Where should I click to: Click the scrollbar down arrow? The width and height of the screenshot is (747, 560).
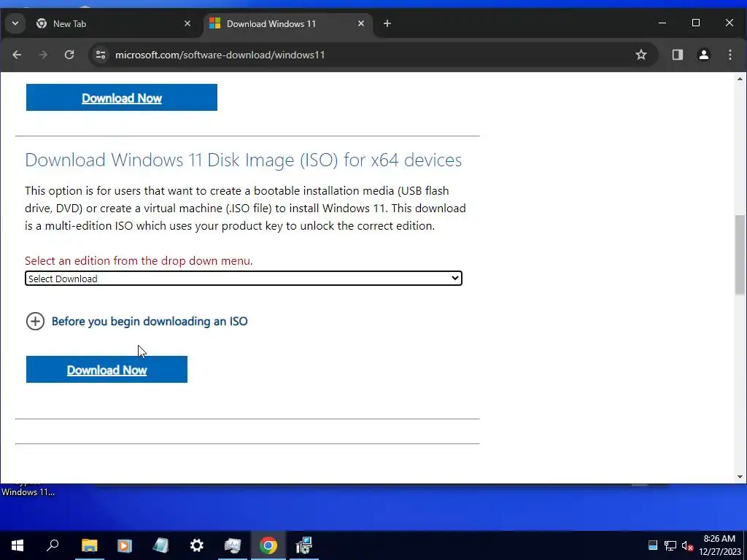point(740,477)
